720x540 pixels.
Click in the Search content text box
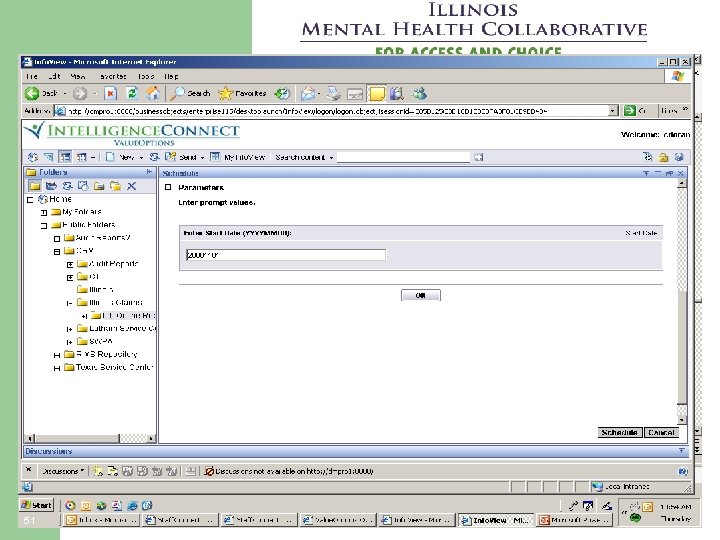pos(404,158)
